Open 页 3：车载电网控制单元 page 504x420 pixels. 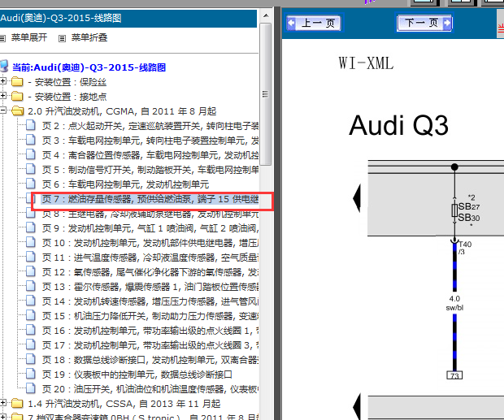click(x=150, y=141)
